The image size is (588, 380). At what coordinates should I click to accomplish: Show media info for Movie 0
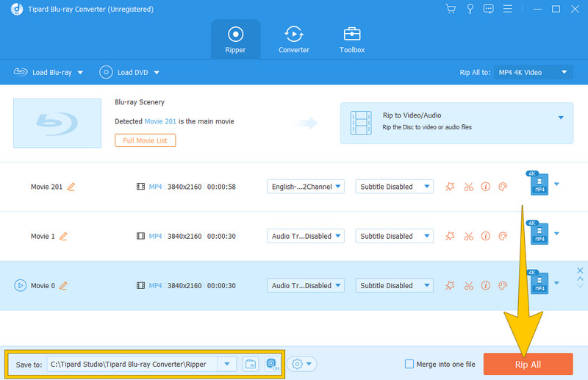tap(486, 285)
